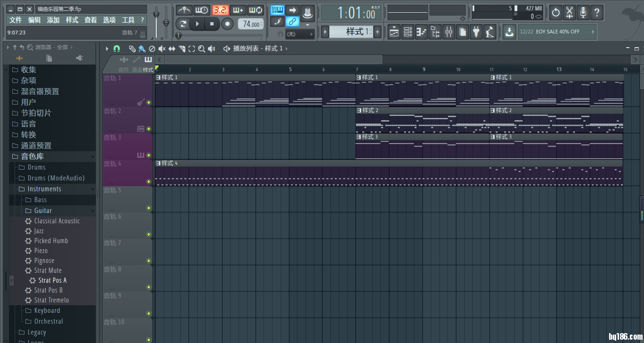Image resolution: width=644 pixels, height=343 pixels.
Task: Select the playback preview speaker tool
Action: (211, 49)
